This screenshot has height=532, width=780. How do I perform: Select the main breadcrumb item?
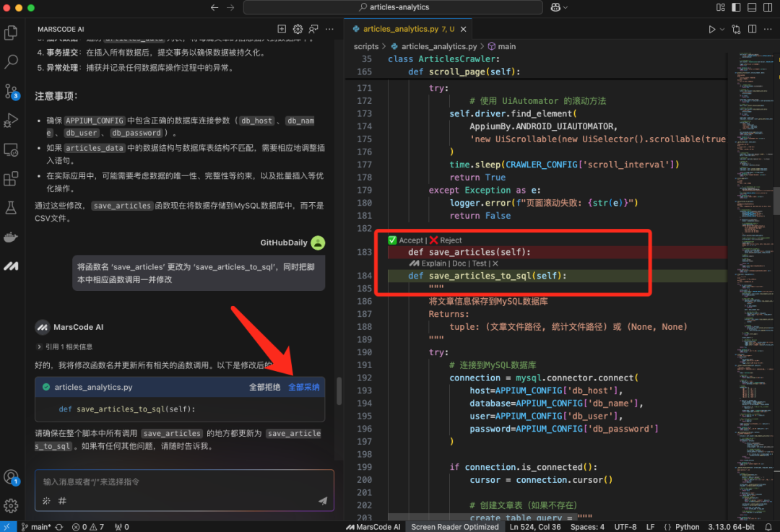tap(502, 46)
